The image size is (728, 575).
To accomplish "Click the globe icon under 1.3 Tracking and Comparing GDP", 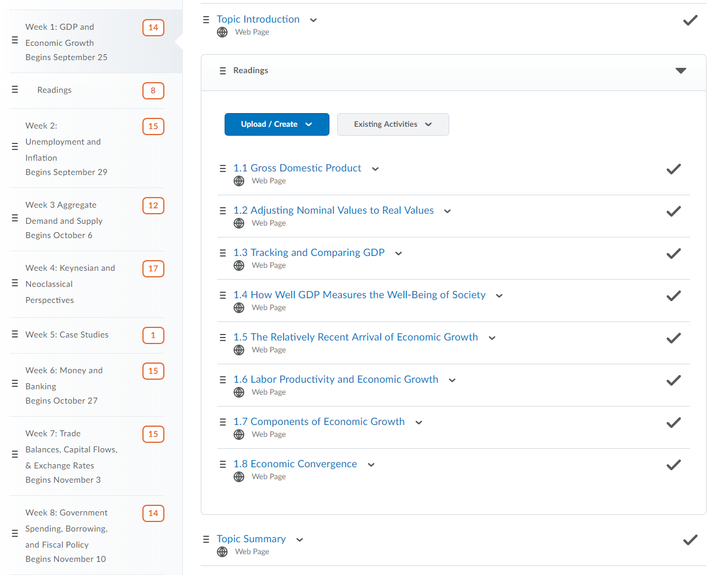I will pos(239,265).
